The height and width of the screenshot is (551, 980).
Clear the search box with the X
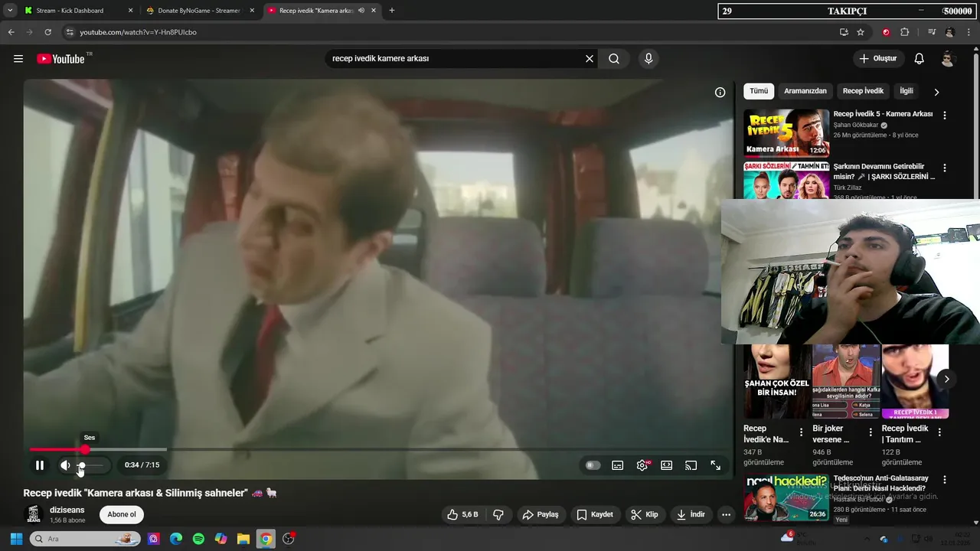590,59
